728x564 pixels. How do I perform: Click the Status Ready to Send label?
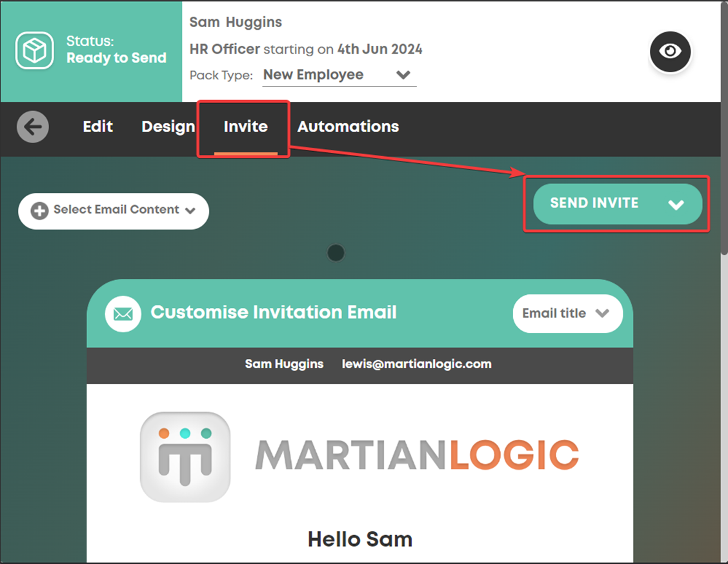point(116,50)
